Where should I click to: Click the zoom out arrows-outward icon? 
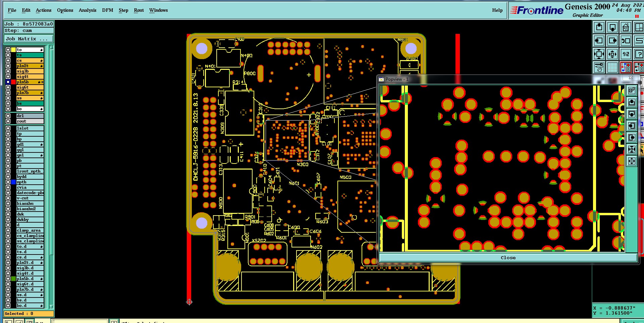(x=612, y=54)
